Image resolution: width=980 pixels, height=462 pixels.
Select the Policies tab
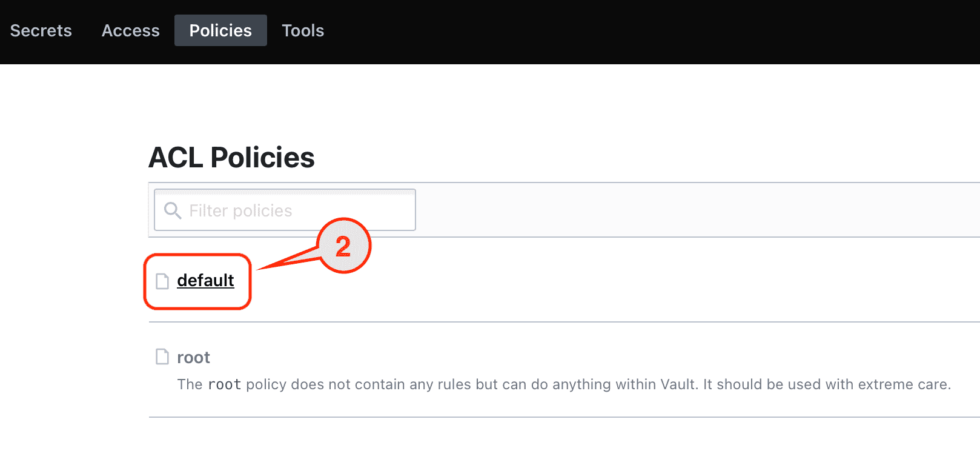[220, 31]
